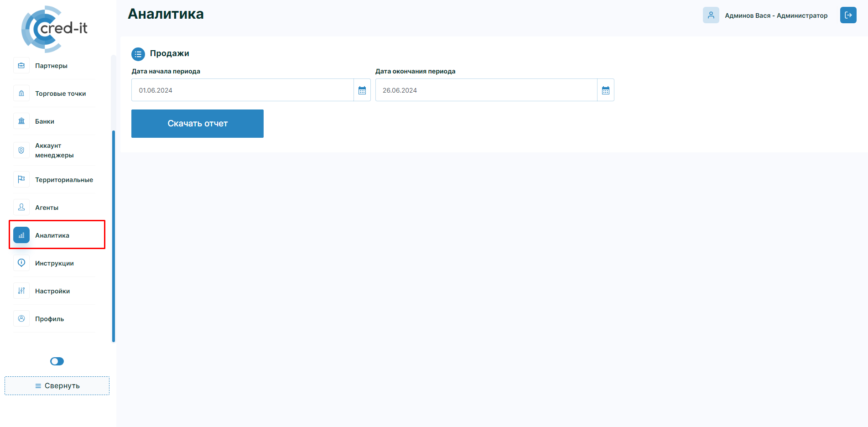This screenshot has height=427, width=868.
Task: Open the Профиль menu item
Action: point(49,319)
